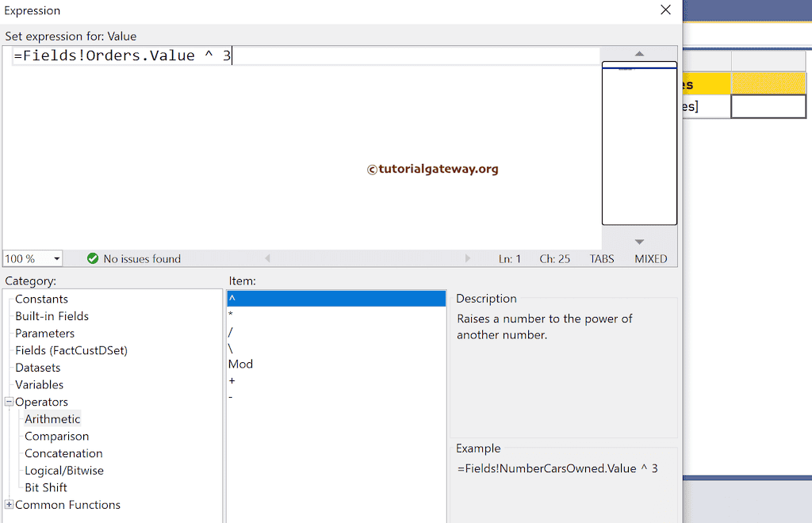Click the empty selected data cell in report
Screen dimensions: 812x523
pos(768,106)
